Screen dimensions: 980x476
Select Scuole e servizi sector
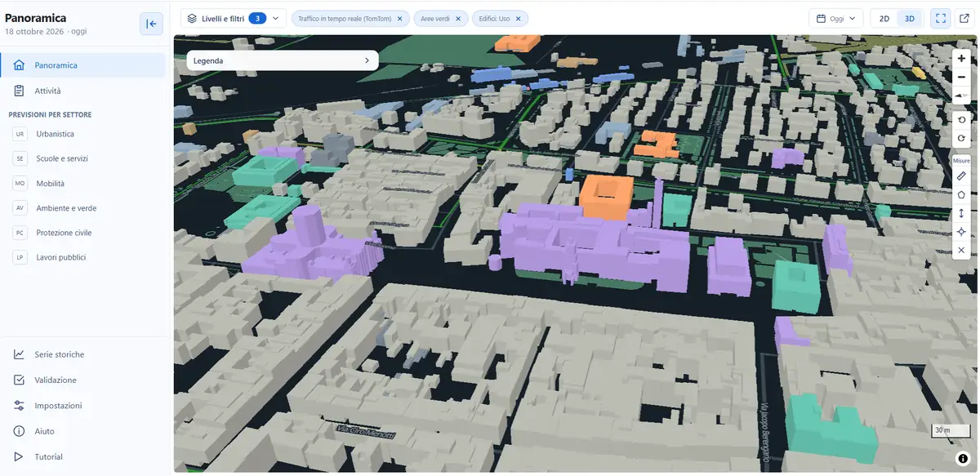tap(82, 158)
